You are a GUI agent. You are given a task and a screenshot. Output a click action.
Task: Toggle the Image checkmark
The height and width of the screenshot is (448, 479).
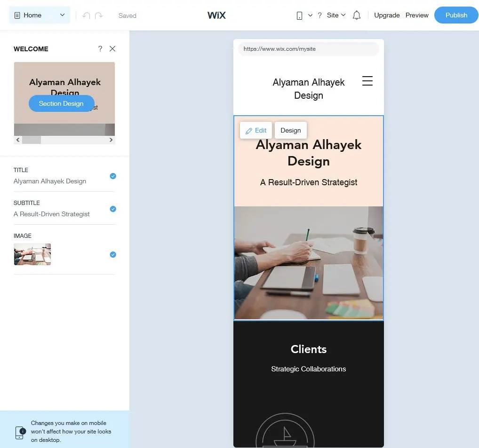[113, 254]
